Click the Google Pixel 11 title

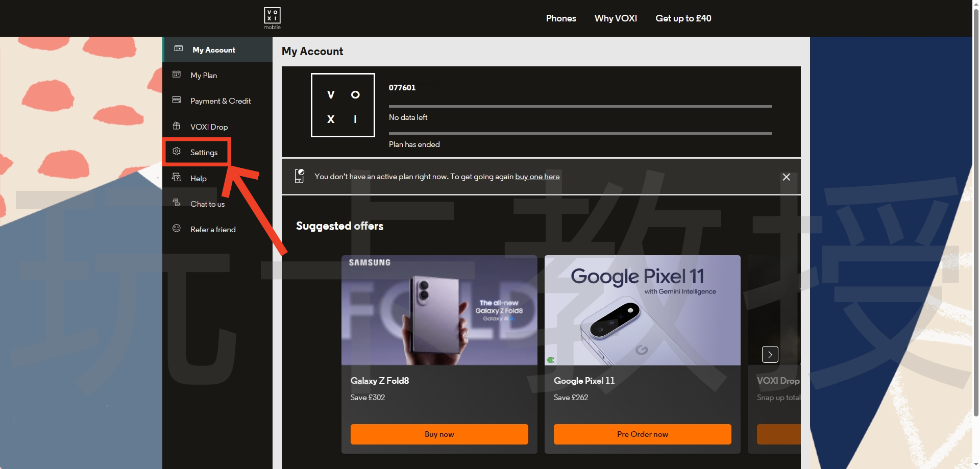coord(584,381)
